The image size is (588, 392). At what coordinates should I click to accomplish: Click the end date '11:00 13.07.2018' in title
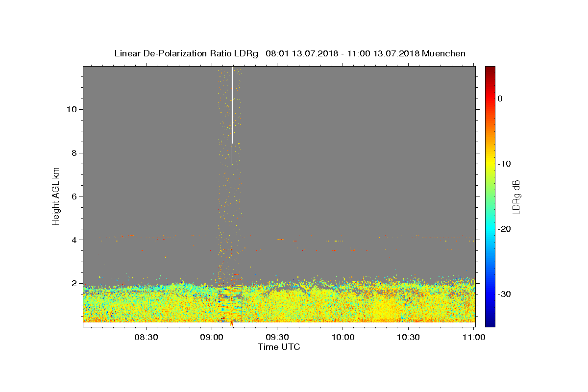(383, 53)
